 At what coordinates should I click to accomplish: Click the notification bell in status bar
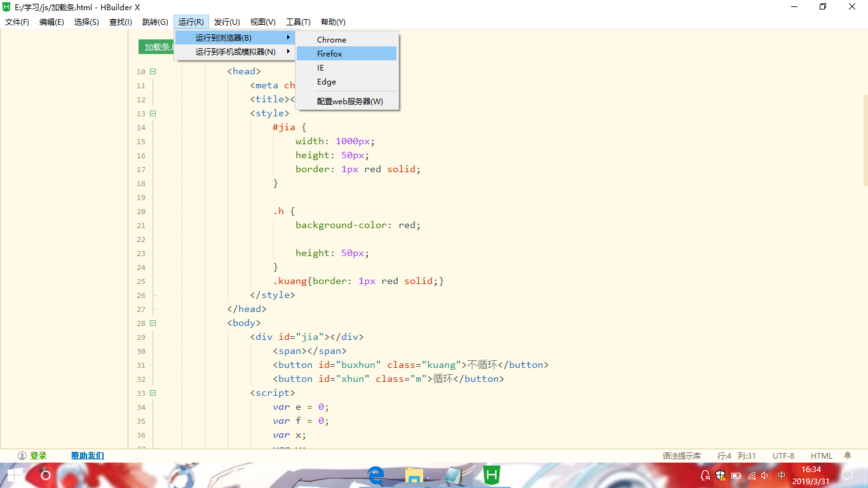[x=847, y=456]
